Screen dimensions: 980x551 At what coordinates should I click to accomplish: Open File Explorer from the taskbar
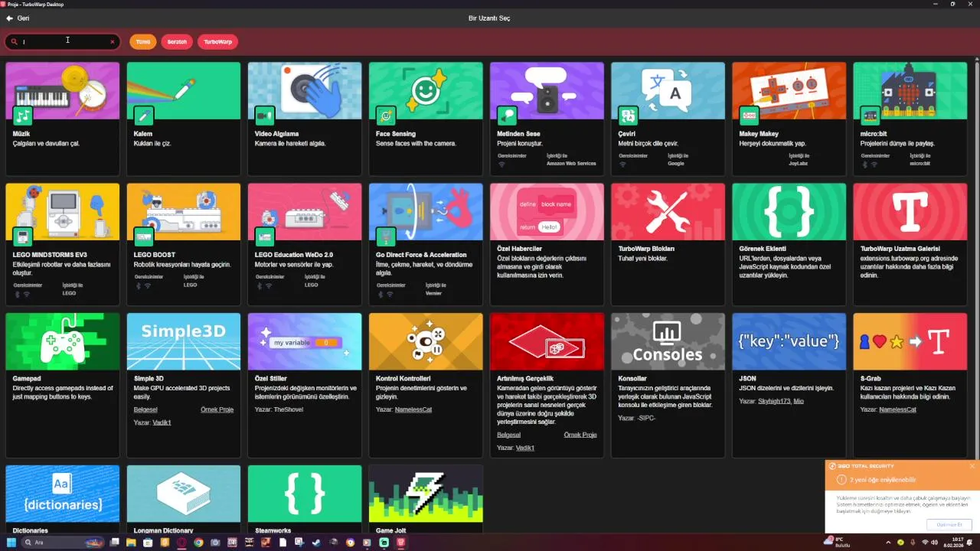pyautogui.click(x=132, y=543)
